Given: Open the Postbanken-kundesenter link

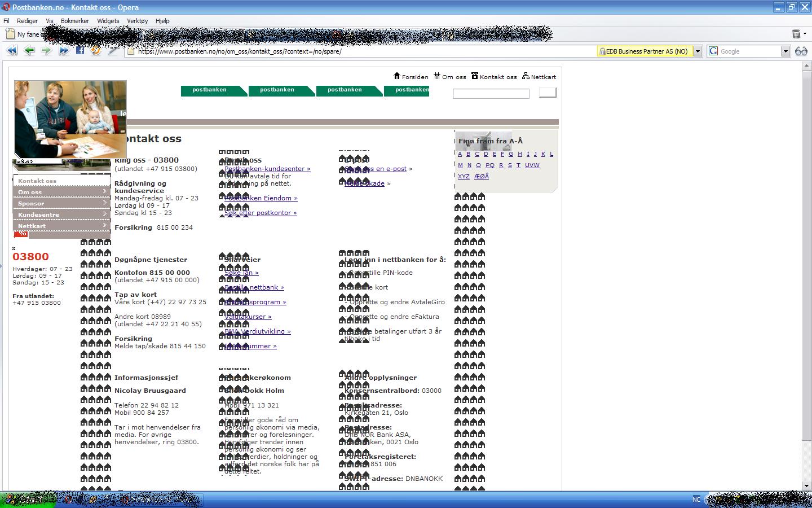Looking at the screenshot, I should [x=267, y=169].
